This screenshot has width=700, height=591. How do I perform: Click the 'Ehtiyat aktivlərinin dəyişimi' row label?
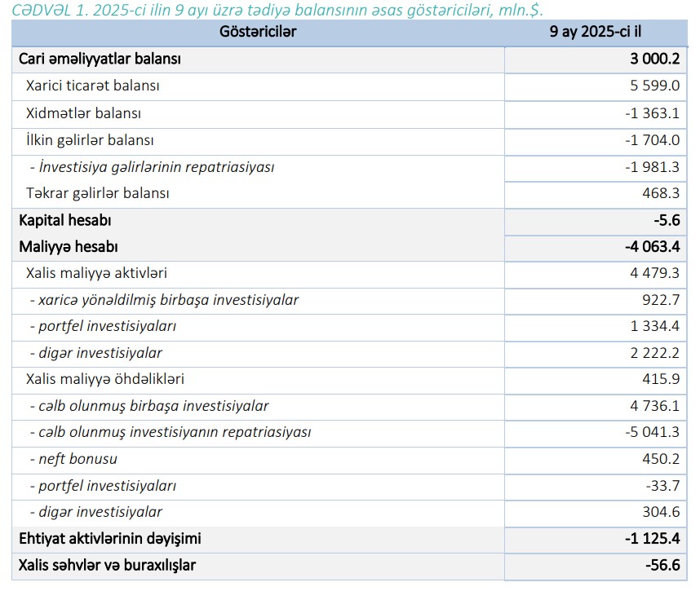[x=109, y=539]
